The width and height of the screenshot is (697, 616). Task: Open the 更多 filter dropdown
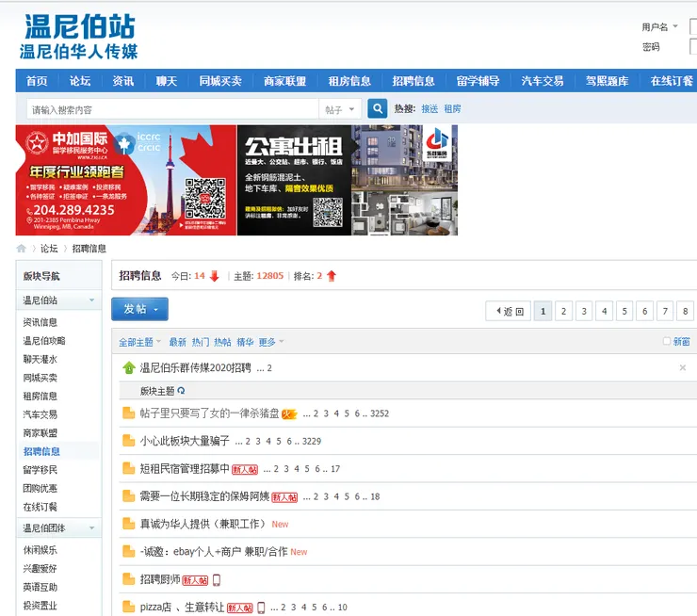coord(271,342)
